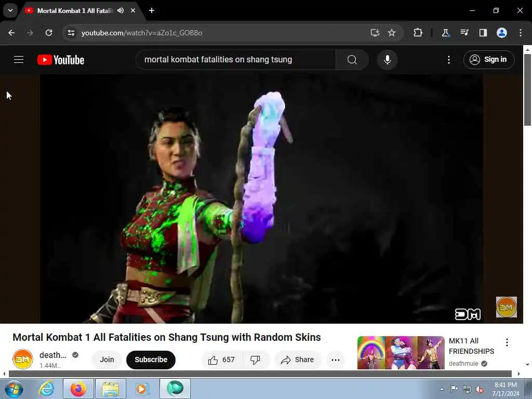
Task: Click the video title text
Action: (x=167, y=337)
